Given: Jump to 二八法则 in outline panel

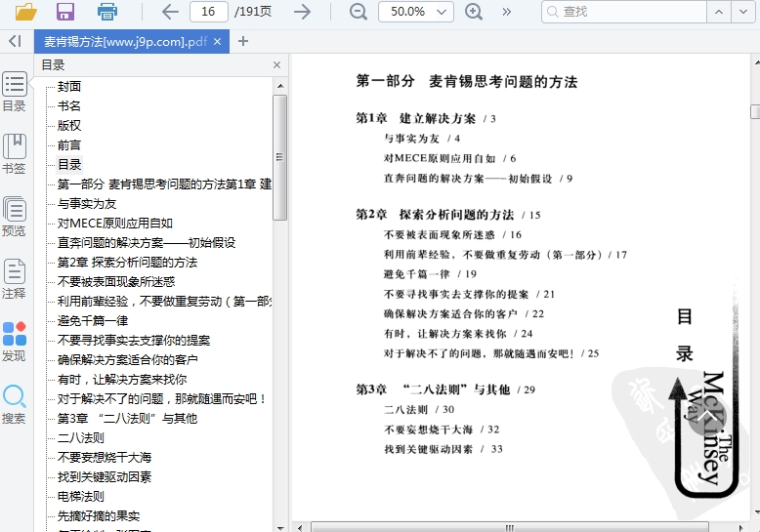Looking at the screenshot, I should [81, 437].
